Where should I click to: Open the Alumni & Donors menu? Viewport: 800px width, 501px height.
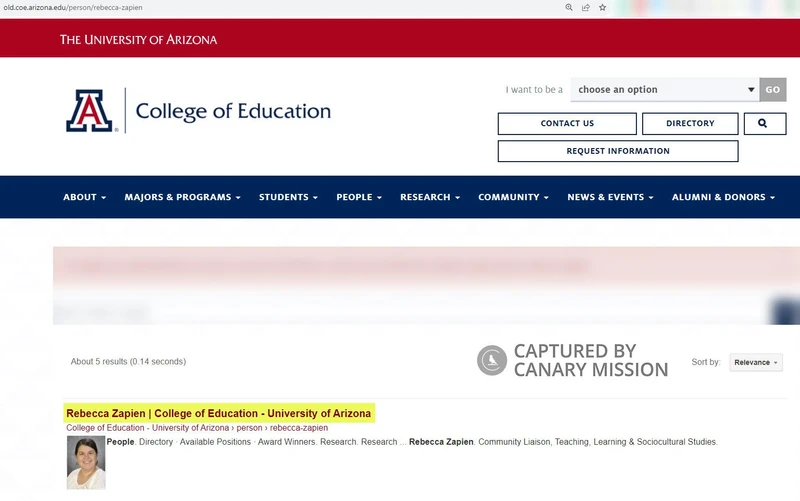coord(723,197)
